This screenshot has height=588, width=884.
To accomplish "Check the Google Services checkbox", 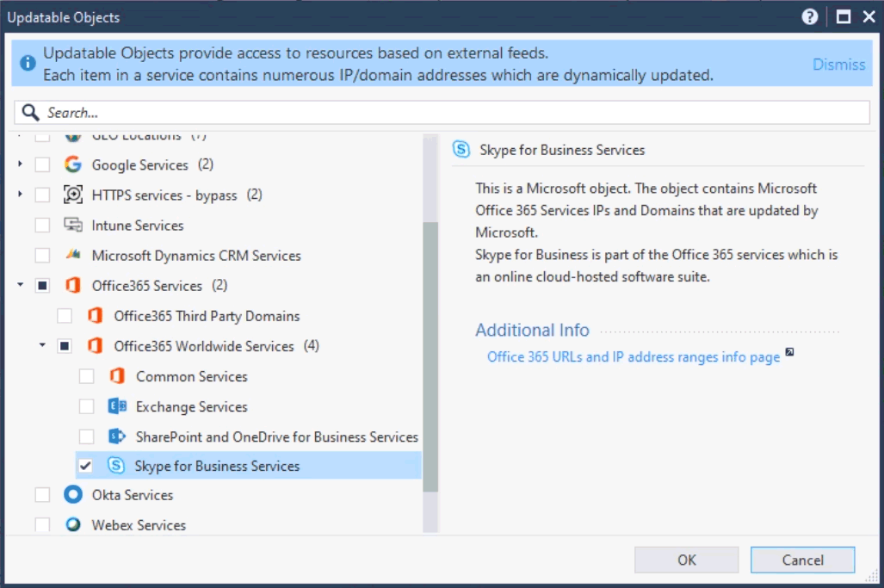I will [42, 164].
